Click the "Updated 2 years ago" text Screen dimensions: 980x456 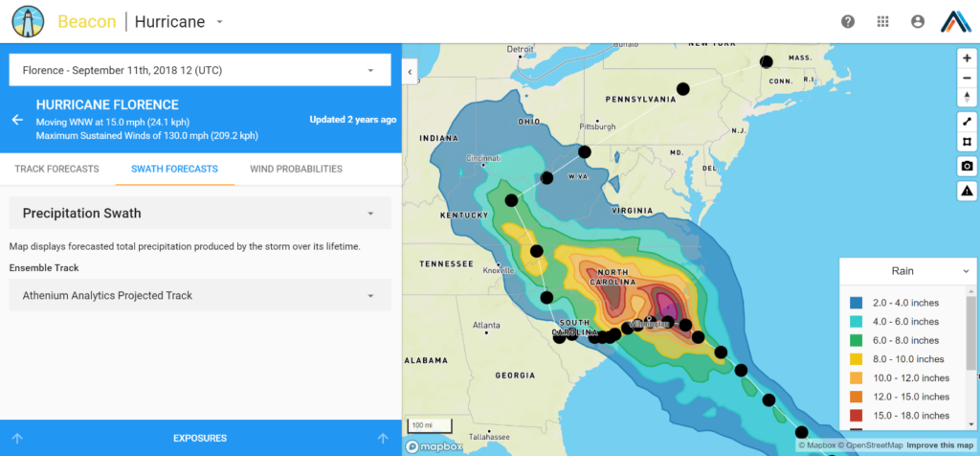(352, 120)
